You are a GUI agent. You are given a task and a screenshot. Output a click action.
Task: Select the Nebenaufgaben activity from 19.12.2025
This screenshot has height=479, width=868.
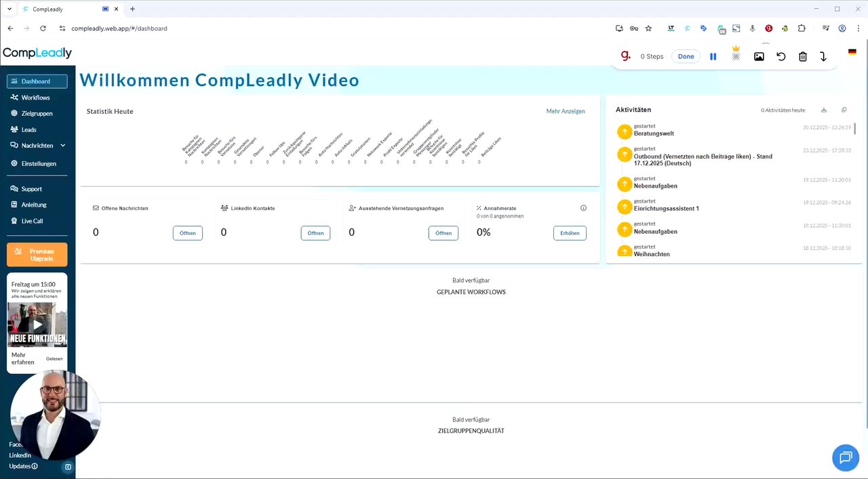656,186
